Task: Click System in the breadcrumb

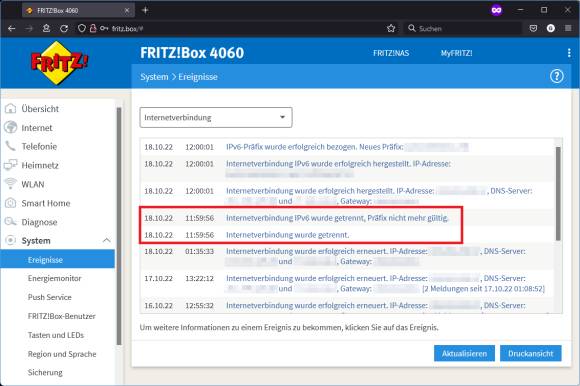Action: click(x=154, y=77)
